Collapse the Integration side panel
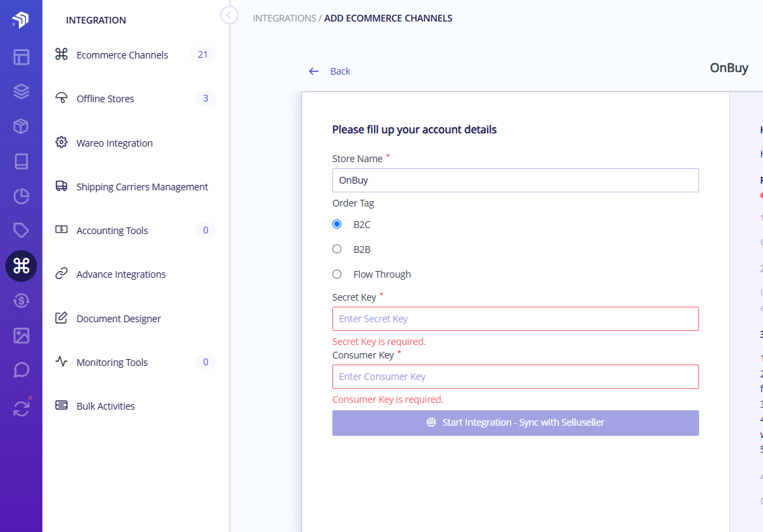Image resolution: width=763 pixels, height=532 pixels. tap(229, 15)
